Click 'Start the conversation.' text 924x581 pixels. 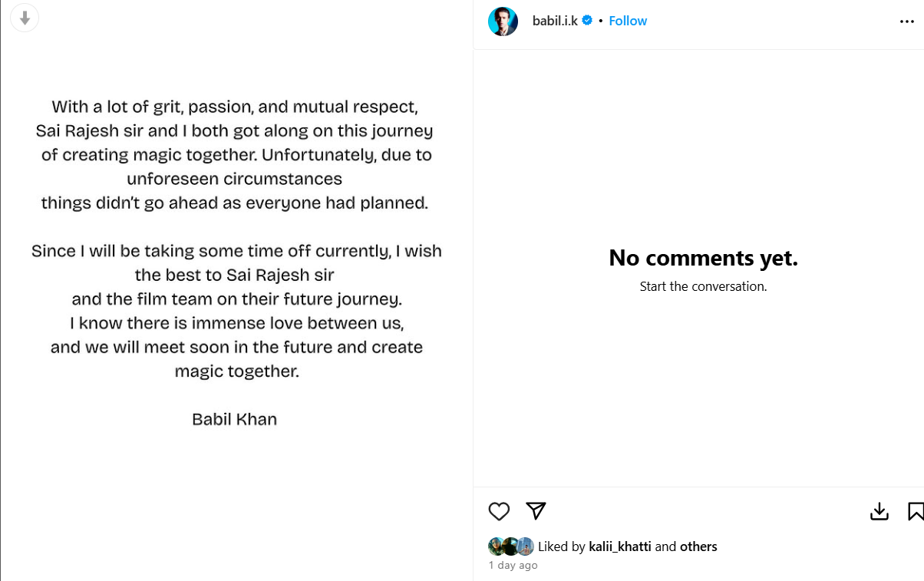(x=703, y=286)
